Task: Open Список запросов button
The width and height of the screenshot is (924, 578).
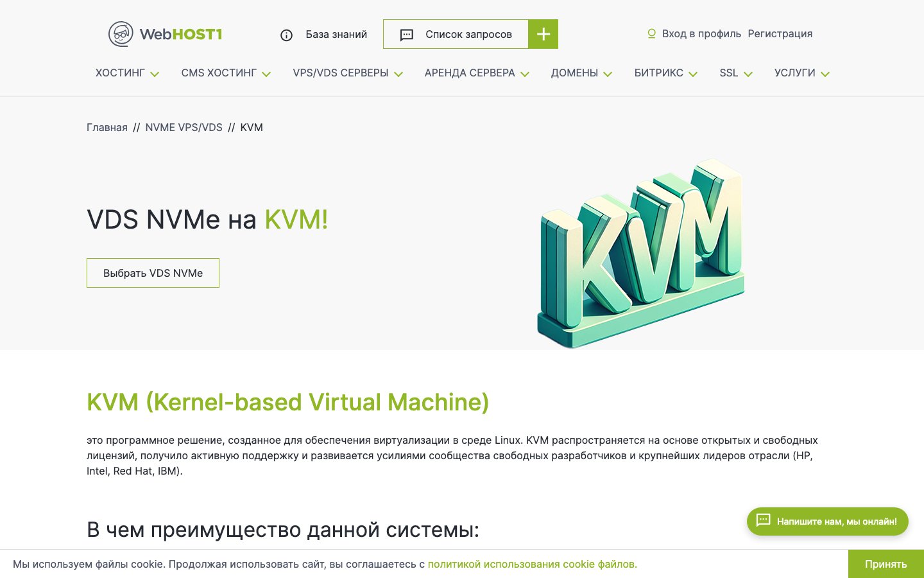Action: [456, 34]
